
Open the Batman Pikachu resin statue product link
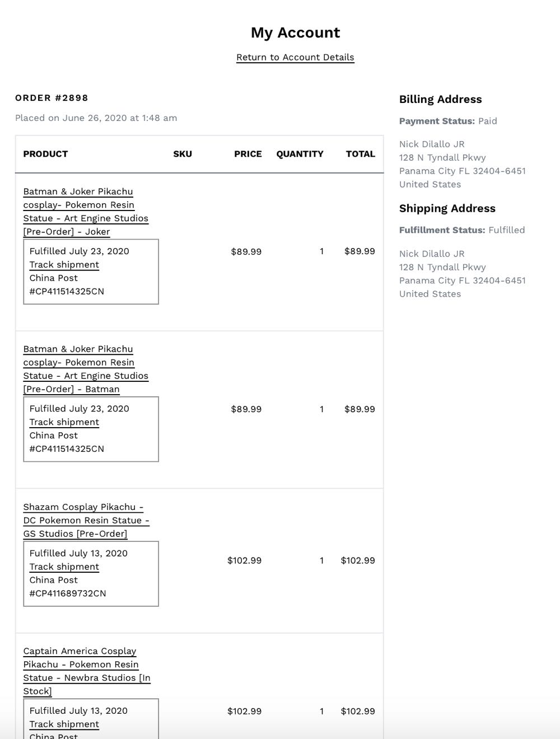86,369
